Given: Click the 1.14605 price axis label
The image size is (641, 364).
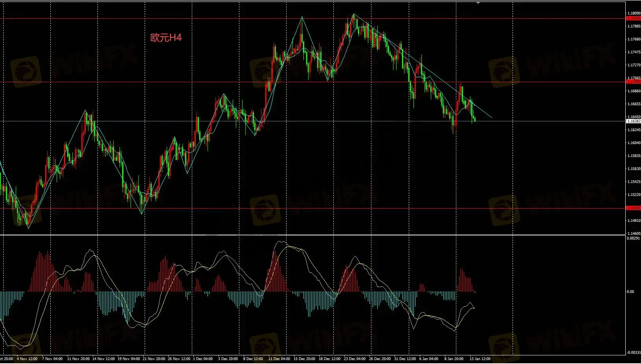Looking at the screenshot, I should click(x=634, y=234).
